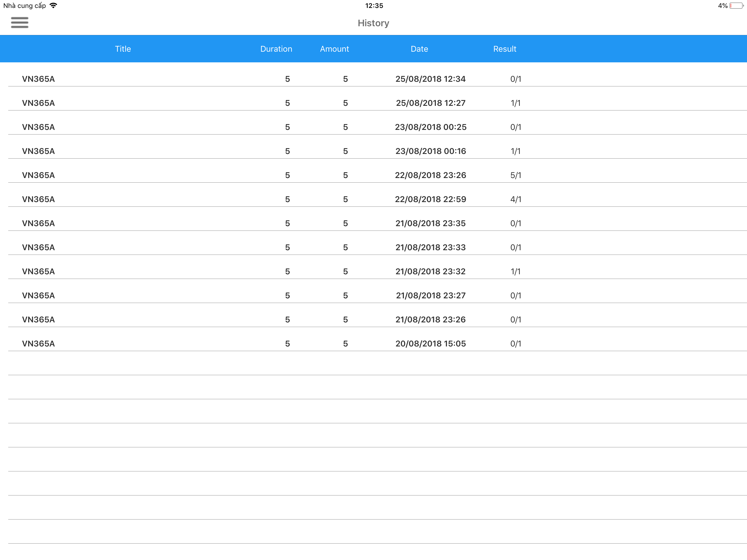The width and height of the screenshot is (747, 560).
Task: Select VN365A title in 22/08/2018 23:26 row
Action: 39,175
